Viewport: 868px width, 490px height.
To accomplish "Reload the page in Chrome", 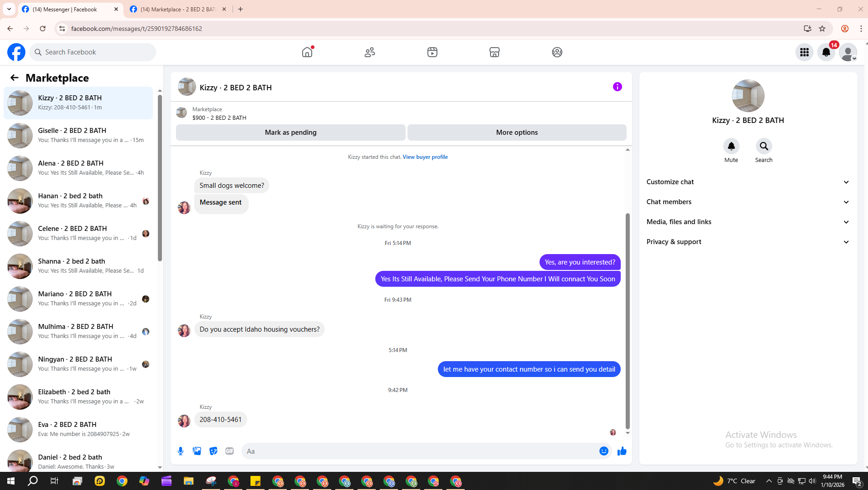I will pos(43,29).
